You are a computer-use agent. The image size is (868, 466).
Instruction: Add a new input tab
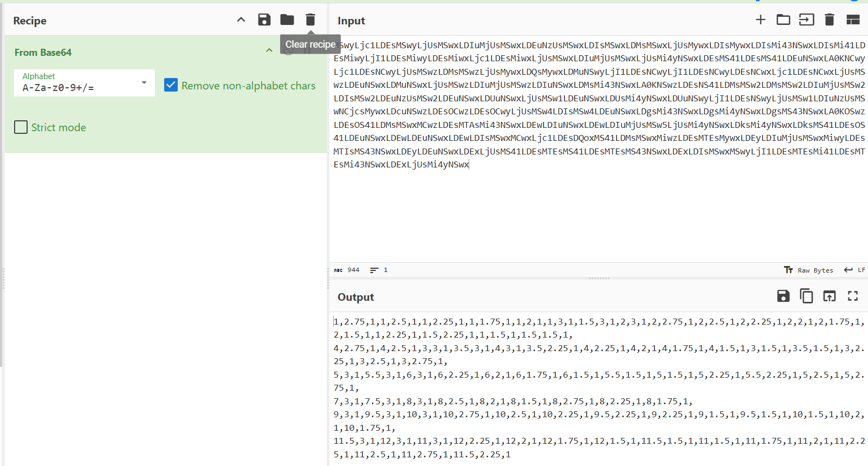761,20
